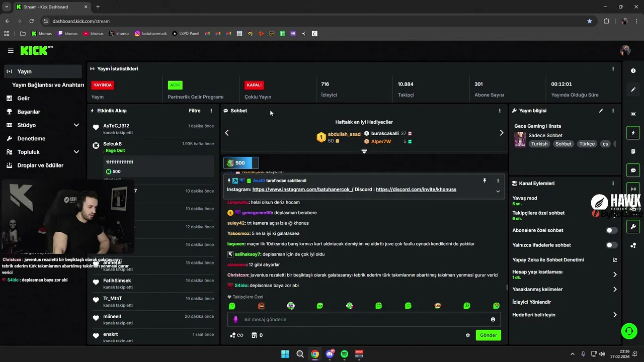Open Yayın Bağlantısı ve Anahtarı

pos(48,85)
